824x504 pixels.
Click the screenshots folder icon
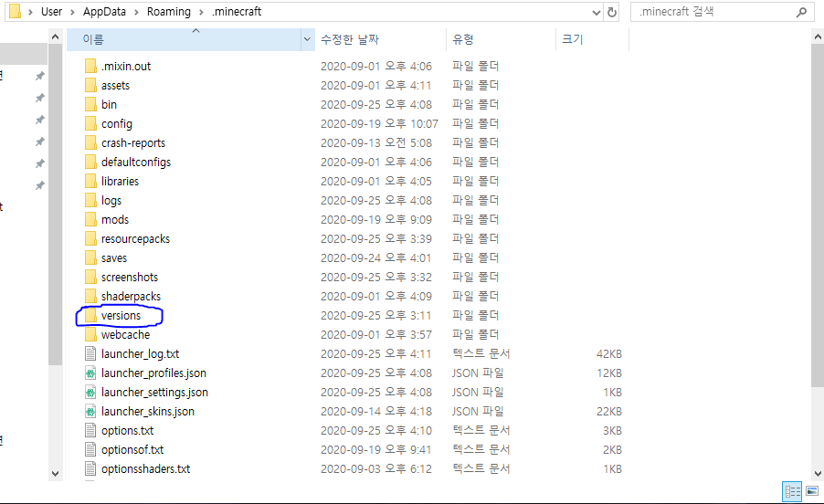[90, 277]
